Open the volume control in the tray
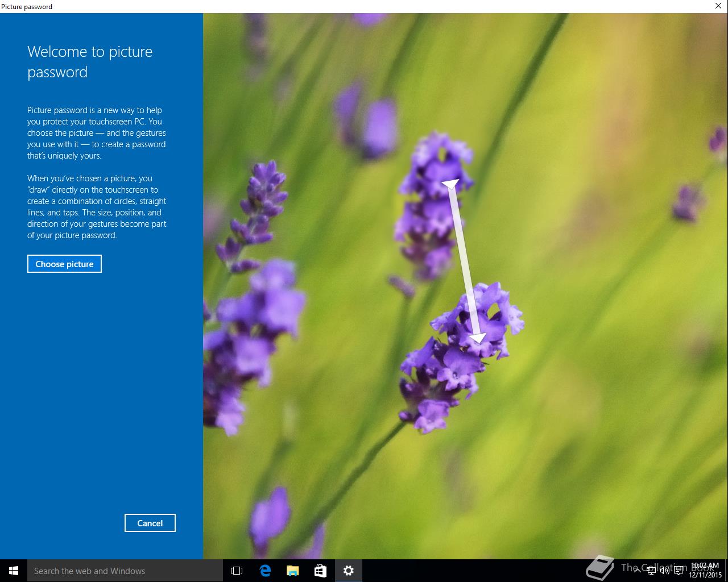 click(665, 571)
